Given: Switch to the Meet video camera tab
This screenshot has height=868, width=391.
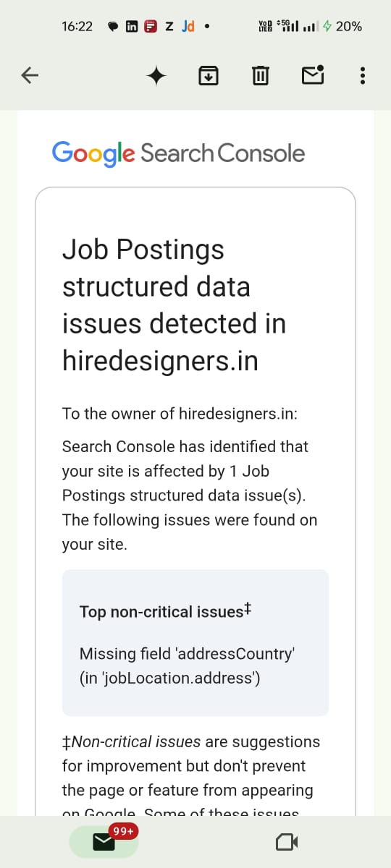Looking at the screenshot, I should (x=287, y=841).
